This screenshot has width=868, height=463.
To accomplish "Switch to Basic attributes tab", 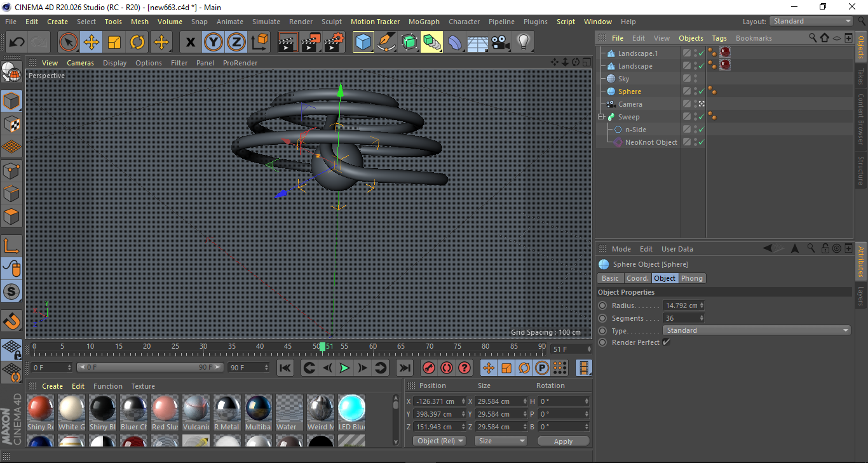I will [610, 278].
